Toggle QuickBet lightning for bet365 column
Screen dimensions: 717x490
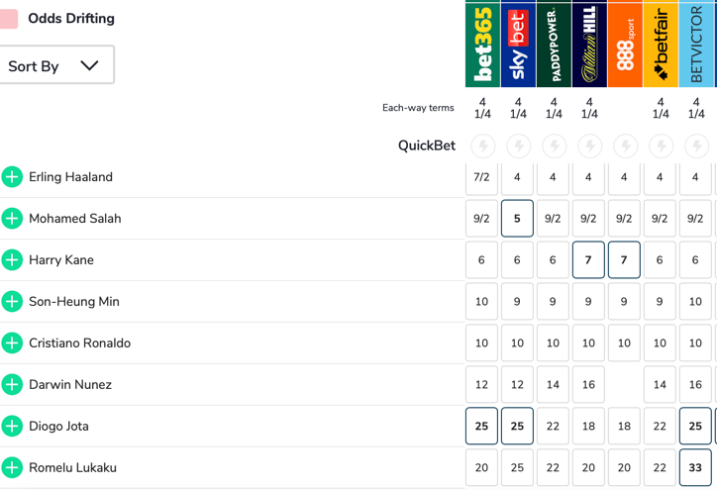[x=482, y=146]
